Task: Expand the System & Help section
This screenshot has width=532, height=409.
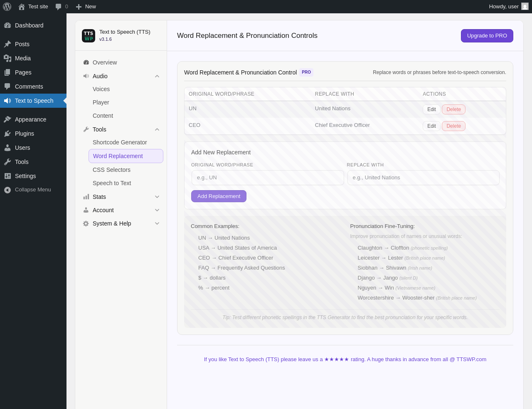Action: pyautogui.click(x=157, y=223)
